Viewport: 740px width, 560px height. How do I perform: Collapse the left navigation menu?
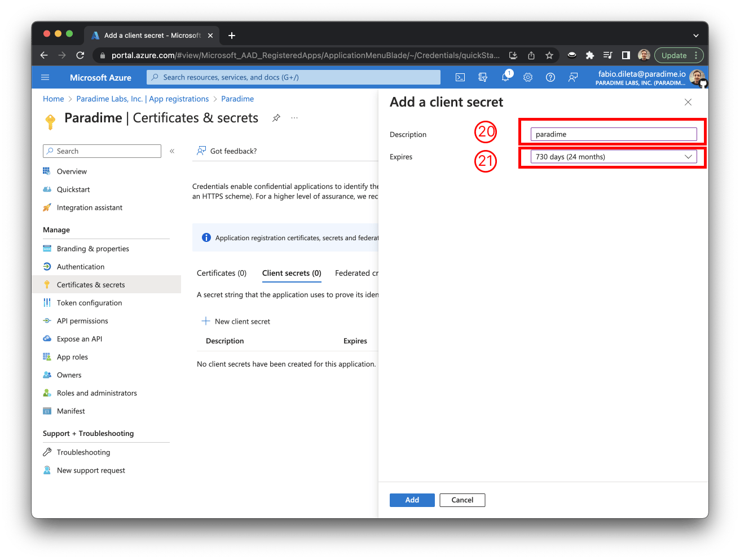[x=172, y=151]
